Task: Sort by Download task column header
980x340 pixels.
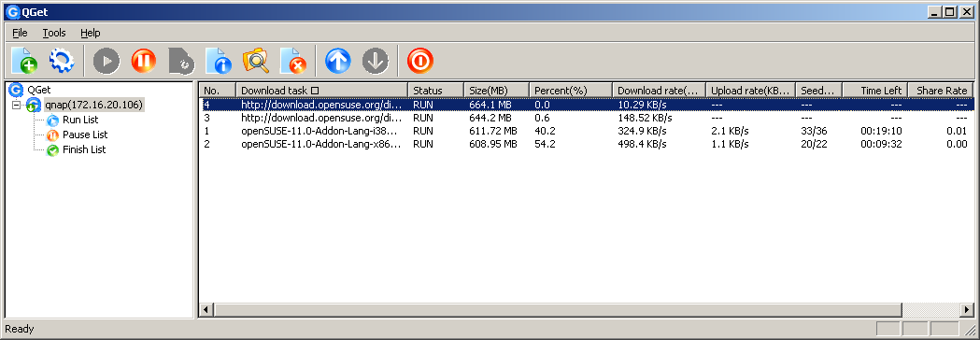Action: coord(322,91)
